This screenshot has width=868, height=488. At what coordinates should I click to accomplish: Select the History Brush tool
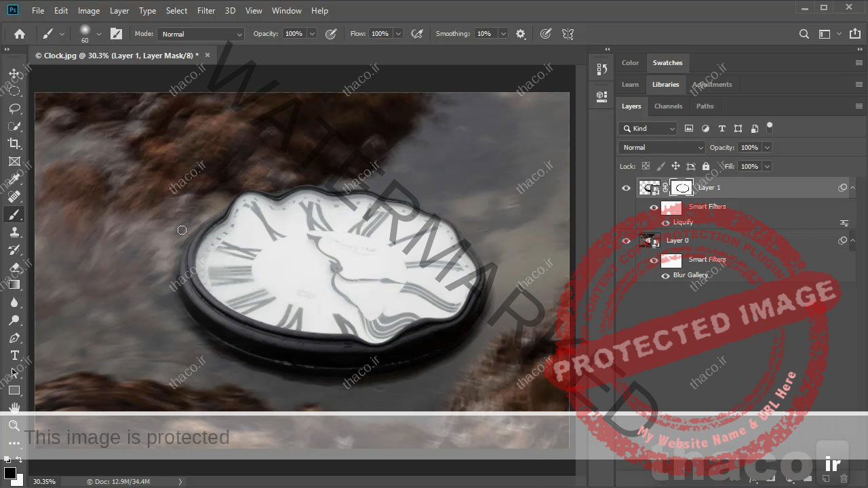[x=14, y=249]
